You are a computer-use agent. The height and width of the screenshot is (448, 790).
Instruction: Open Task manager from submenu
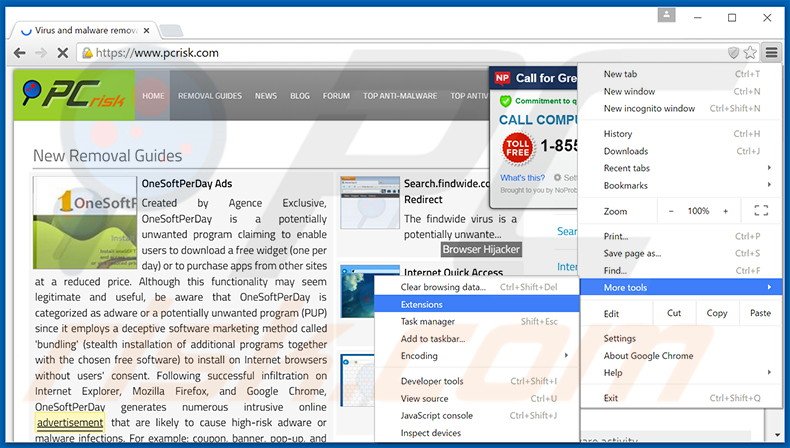[477, 321]
